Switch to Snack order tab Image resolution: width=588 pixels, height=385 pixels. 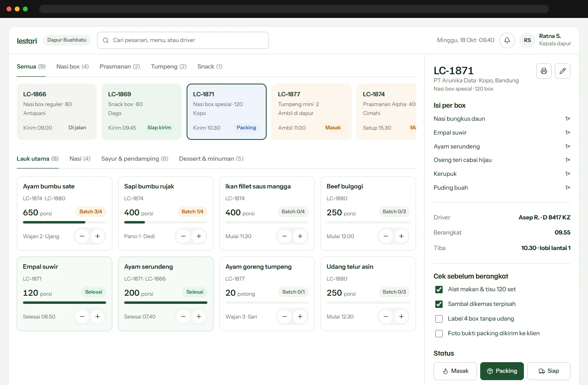point(210,66)
